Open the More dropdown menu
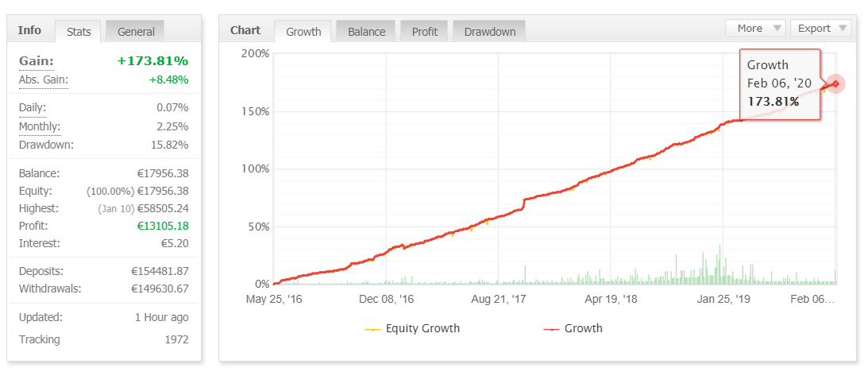 (755, 28)
